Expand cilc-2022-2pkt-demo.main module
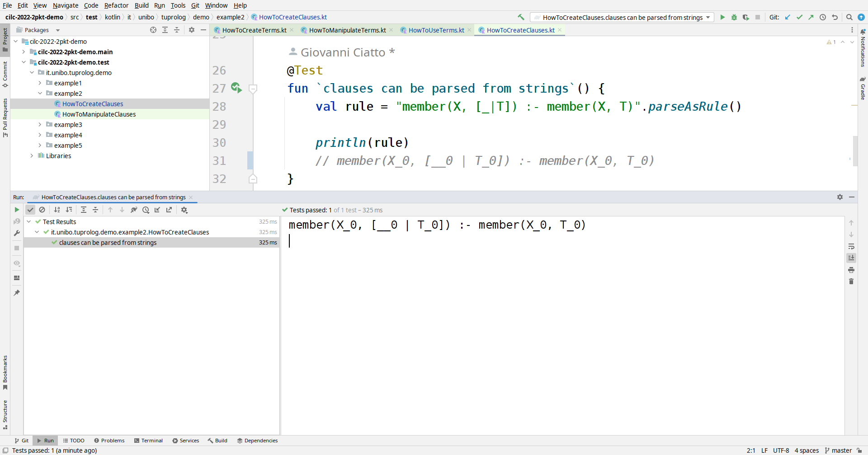 click(24, 52)
